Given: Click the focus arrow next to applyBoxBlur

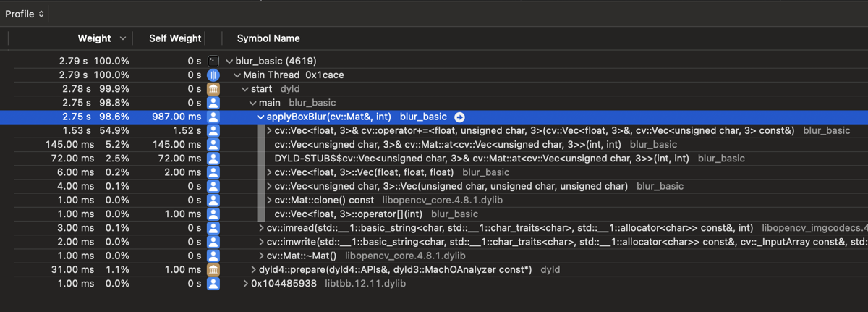Looking at the screenshot, I should coord(459,117).
